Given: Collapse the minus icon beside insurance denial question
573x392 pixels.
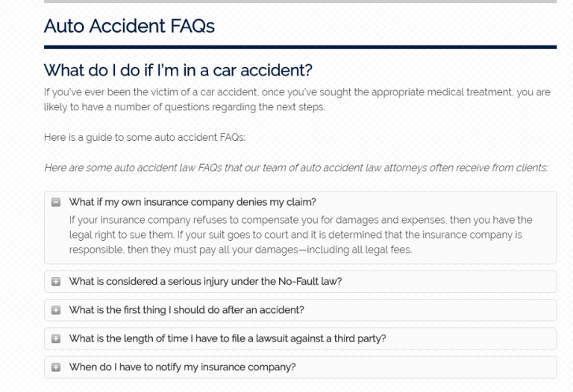Looking at the screenshot, I should pos(56,201).
